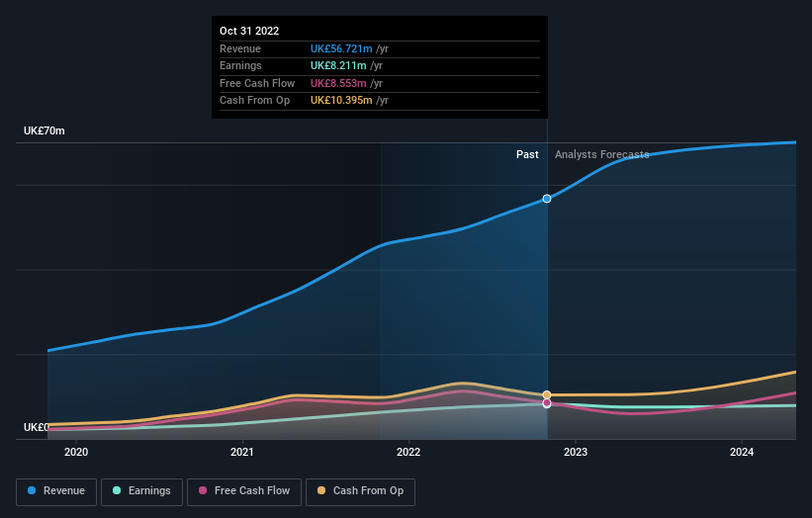Click the UK£70m y-axis label
The image size is (812, 518).
click(45, 130)
